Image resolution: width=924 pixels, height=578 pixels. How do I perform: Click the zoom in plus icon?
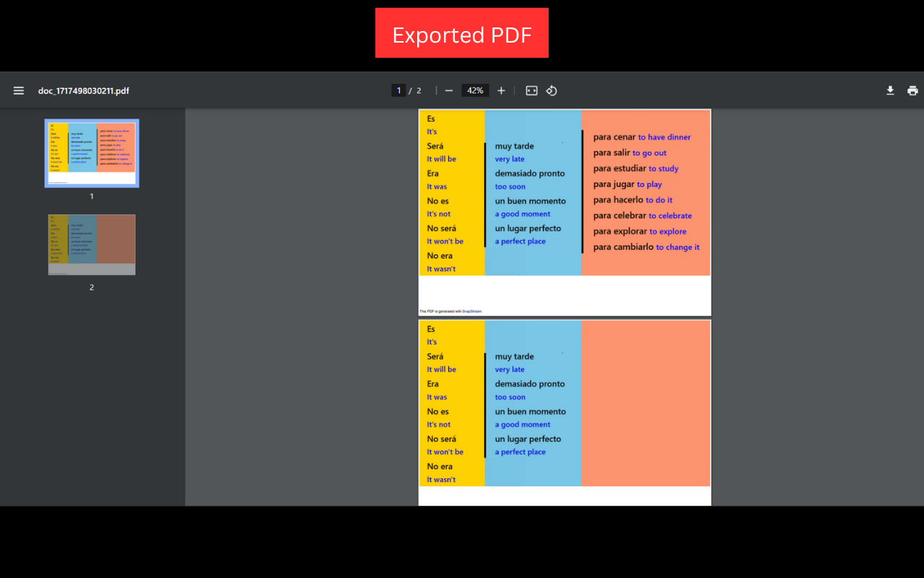tap(501, 90)
